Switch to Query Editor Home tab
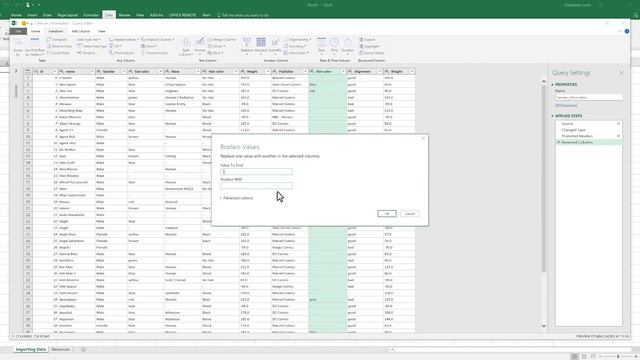Image resolution: width=640 pixels, height=360 pixels. click(36, 31)
